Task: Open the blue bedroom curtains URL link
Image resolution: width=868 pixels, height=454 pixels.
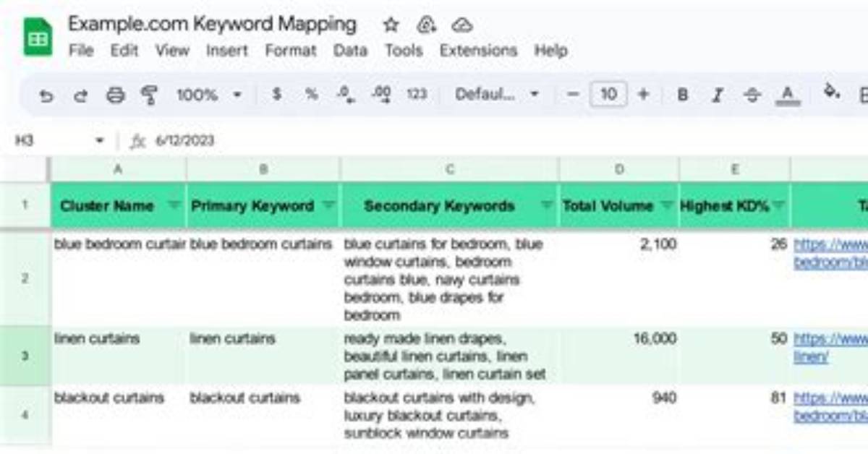Action: tap(830, 253)
